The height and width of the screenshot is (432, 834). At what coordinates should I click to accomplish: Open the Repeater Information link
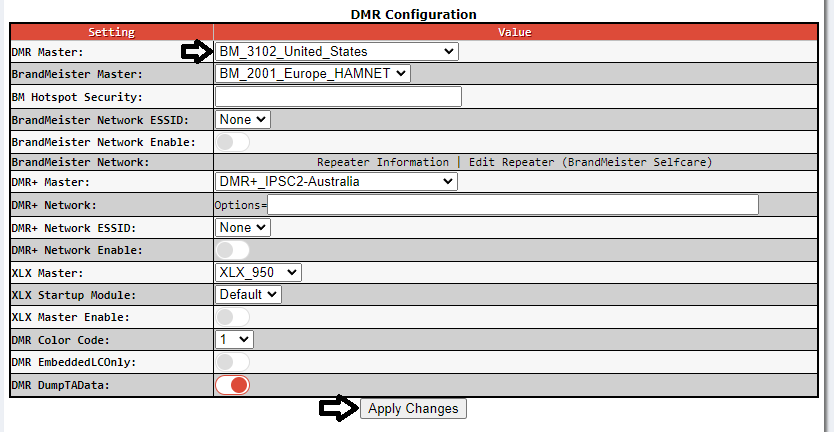383,162
